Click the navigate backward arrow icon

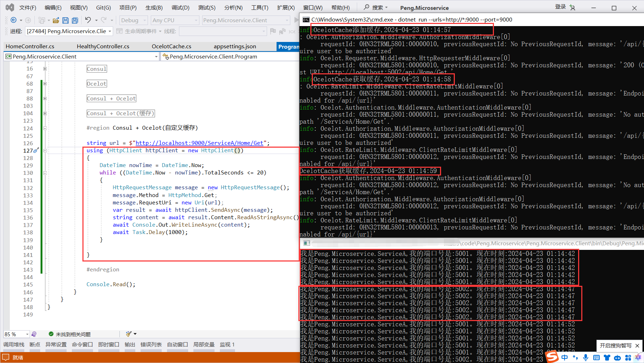tap(14, 20)
